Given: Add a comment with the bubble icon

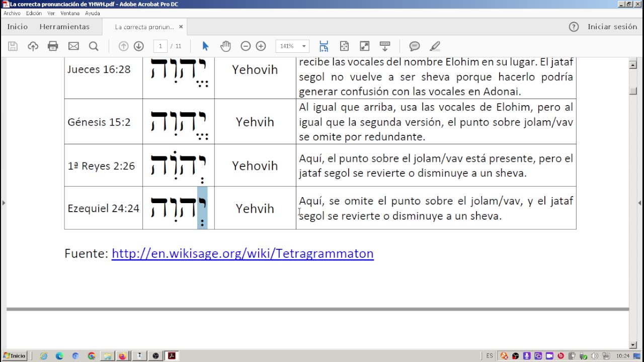Looking at the screenshot, I should [x=415, y=46].
